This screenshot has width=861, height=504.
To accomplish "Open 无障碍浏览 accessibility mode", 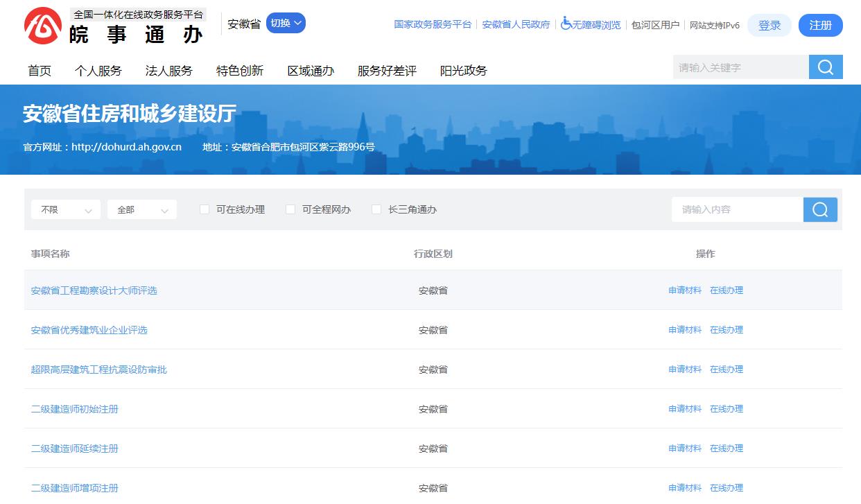I will click(591, 25).
